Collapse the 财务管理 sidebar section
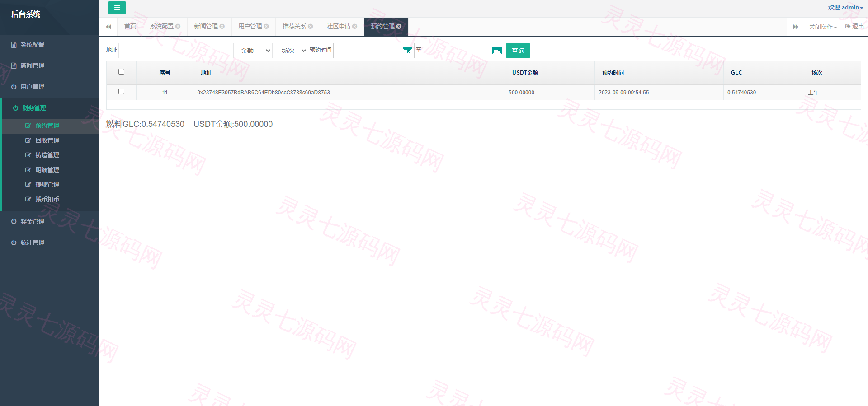The image size is (868, 406). [50, 108]
